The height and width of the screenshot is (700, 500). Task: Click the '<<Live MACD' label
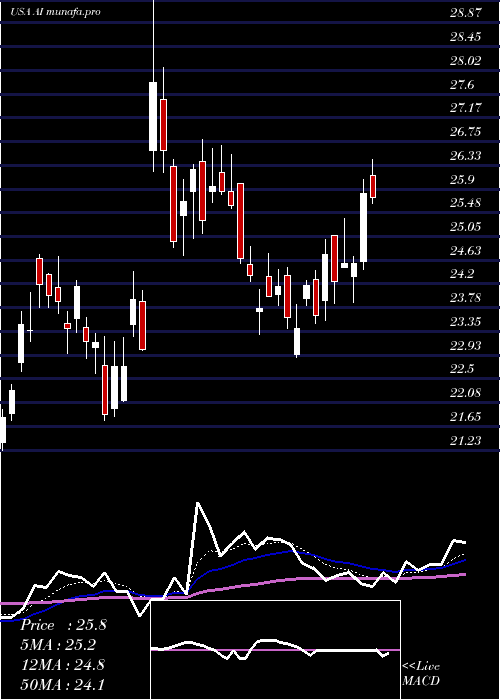point(421,674)
